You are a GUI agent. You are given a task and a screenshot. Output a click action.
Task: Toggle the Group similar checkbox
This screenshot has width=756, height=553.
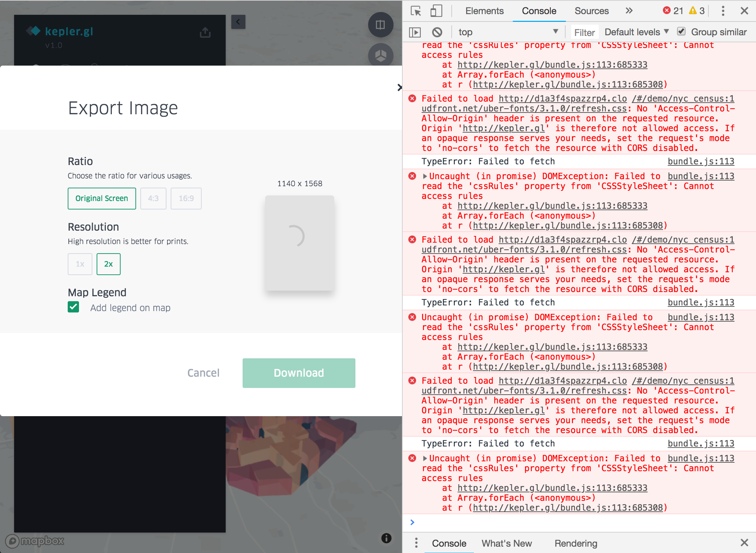(x=681, y=31)
